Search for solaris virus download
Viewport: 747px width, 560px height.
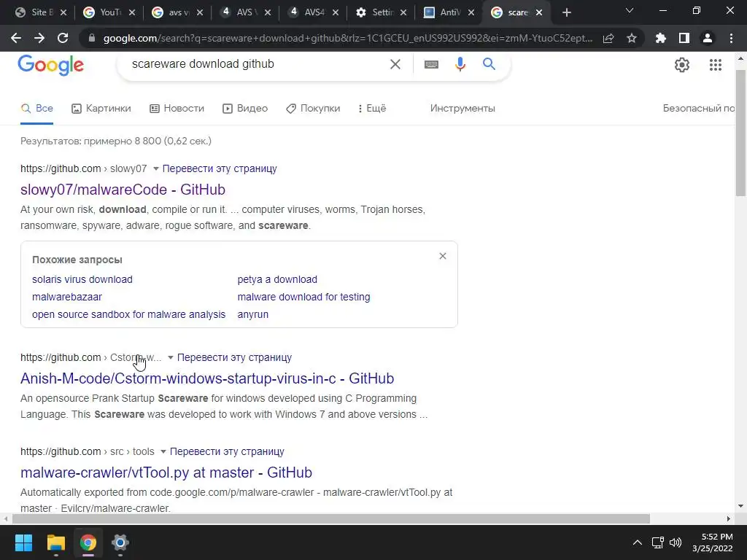click(x=82, y=279)
